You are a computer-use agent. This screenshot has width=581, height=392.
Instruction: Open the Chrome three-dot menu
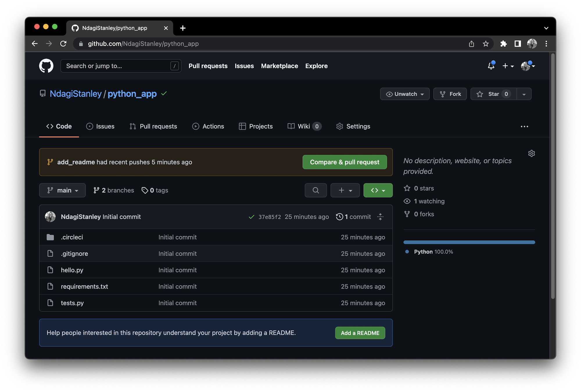point(546,44)
